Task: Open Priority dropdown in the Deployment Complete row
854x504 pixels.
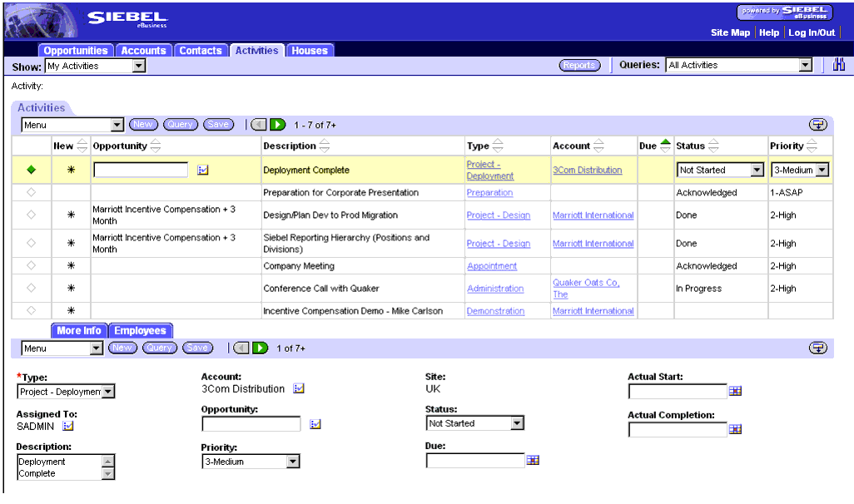Action: pyautogui.click(x=822, y=170)
